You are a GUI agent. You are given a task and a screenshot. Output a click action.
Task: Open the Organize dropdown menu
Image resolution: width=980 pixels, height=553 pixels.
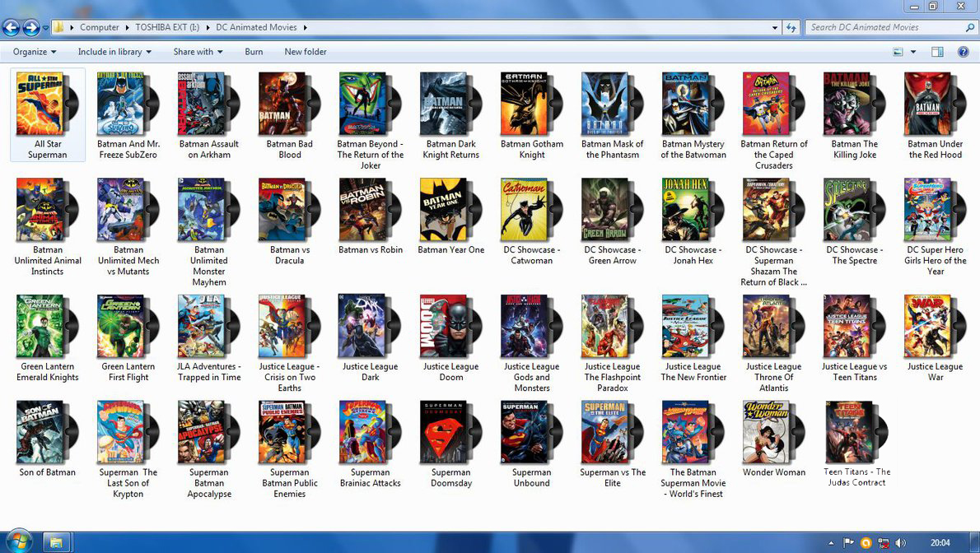[35, 52]
